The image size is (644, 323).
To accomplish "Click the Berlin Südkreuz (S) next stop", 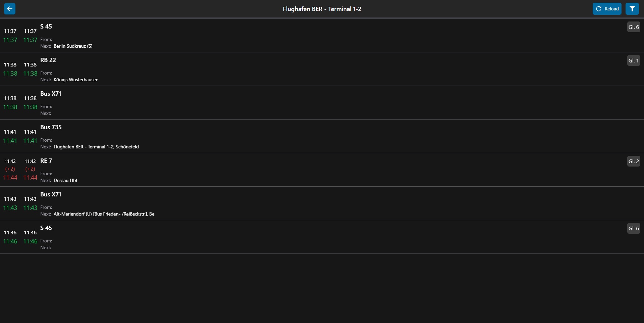I will (x=72, y=46).
